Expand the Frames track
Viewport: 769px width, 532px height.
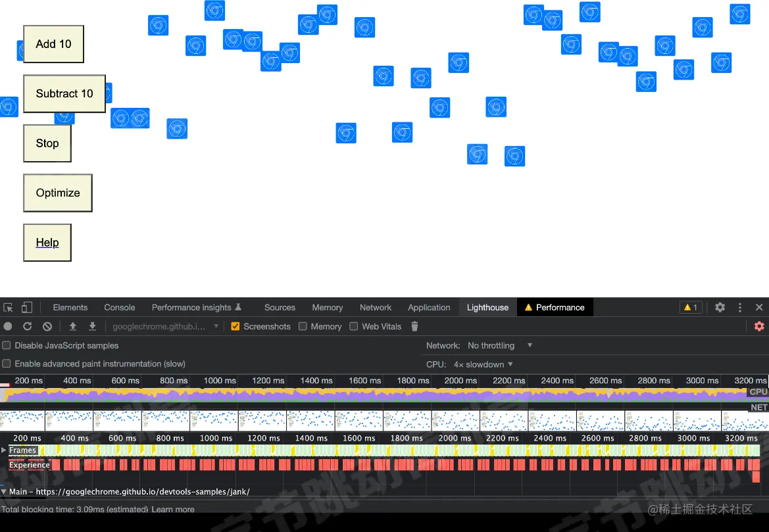3,450
